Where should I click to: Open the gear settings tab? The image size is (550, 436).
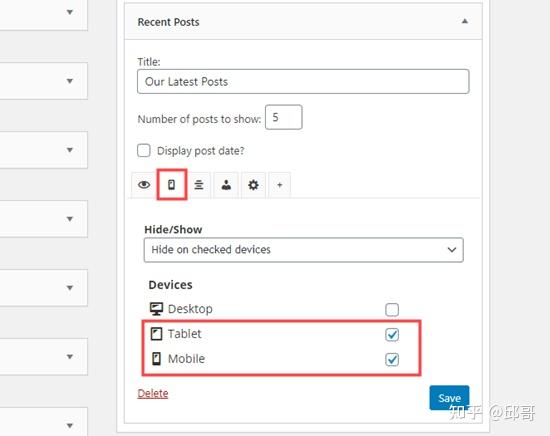pos(253,185)
